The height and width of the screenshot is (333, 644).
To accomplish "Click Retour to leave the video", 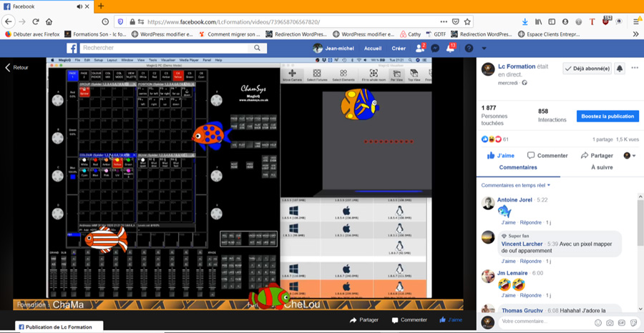I will (x=16, y=68).
